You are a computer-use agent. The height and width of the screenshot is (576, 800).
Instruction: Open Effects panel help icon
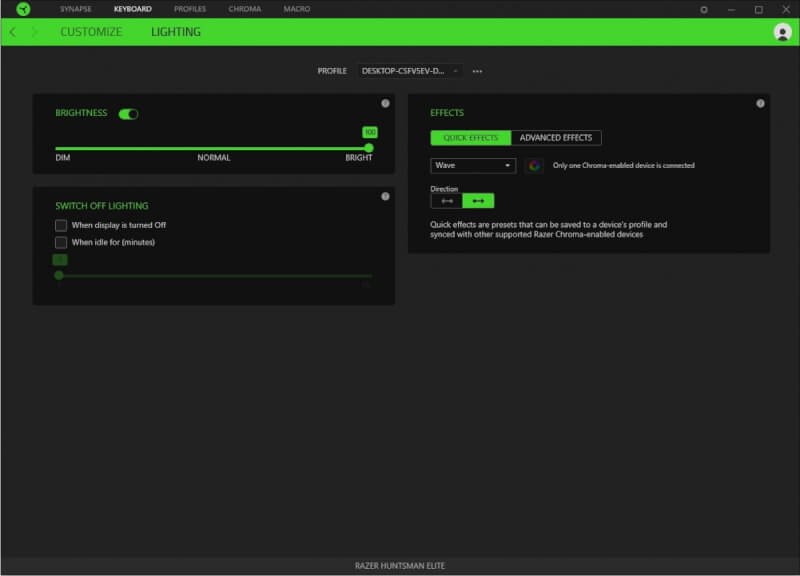(760, 103)
